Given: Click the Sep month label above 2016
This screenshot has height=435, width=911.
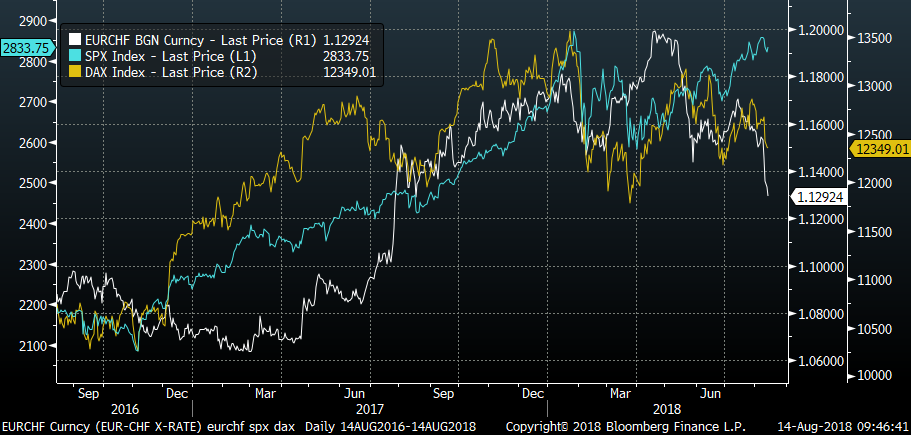Looking at the screenshot, I should (88, 394).
